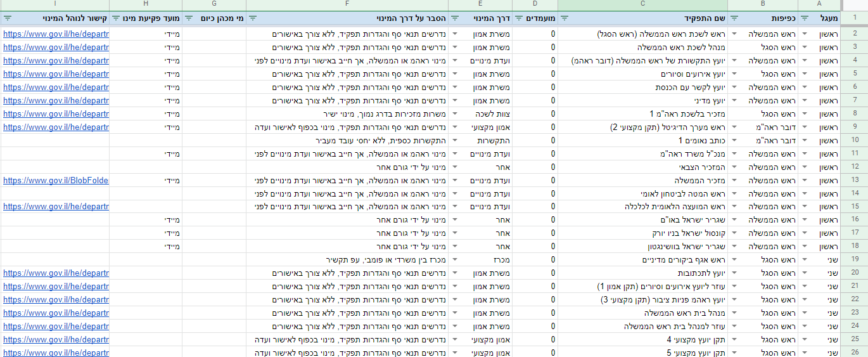
Task: Open filter icon on דרך המינוי header
Action: pyautogui.click(x=455, y=19)
